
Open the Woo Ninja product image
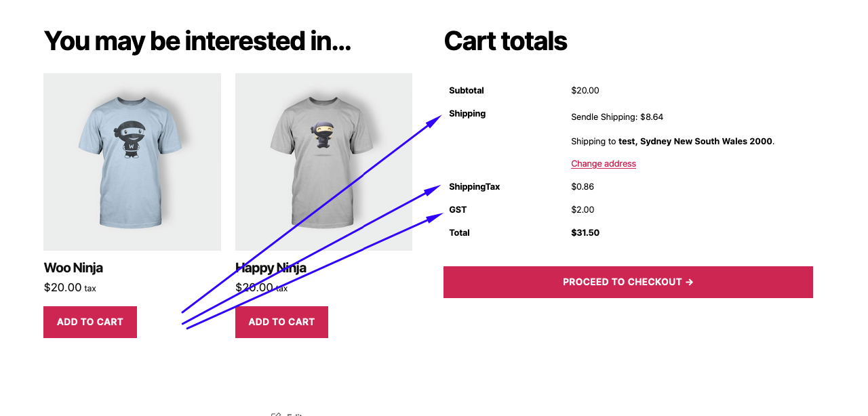coord(132,161)
